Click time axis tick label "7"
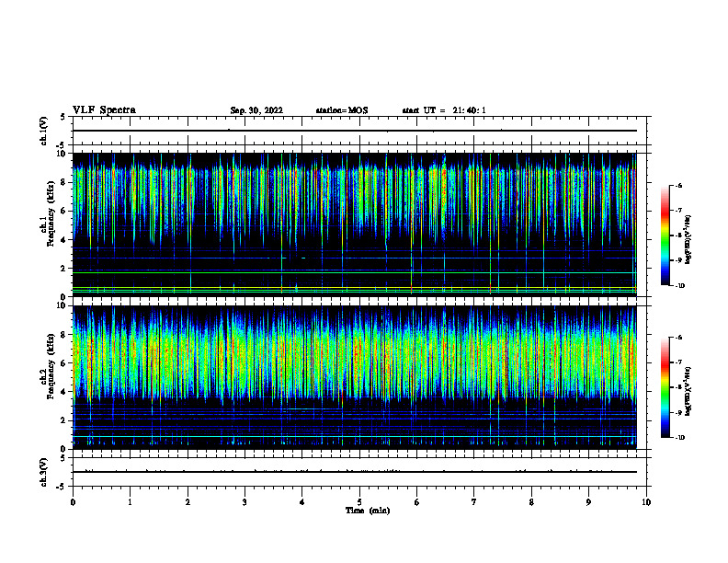728x563 pixels. (x=474, y=502)
